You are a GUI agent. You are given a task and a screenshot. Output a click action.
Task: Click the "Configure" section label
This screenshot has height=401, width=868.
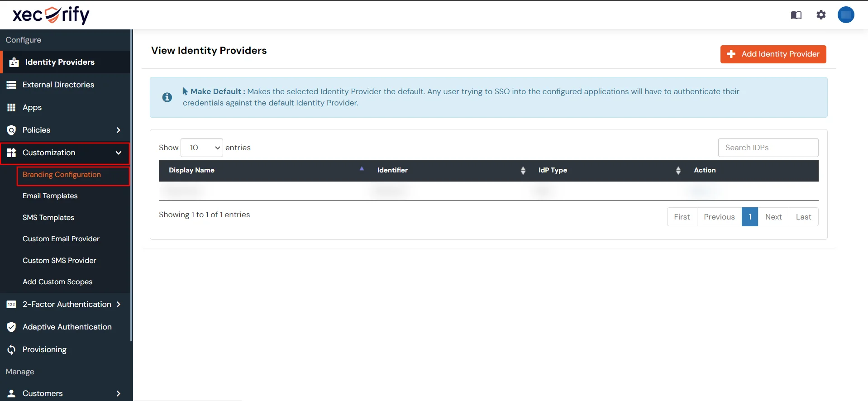tap(24, 40)
